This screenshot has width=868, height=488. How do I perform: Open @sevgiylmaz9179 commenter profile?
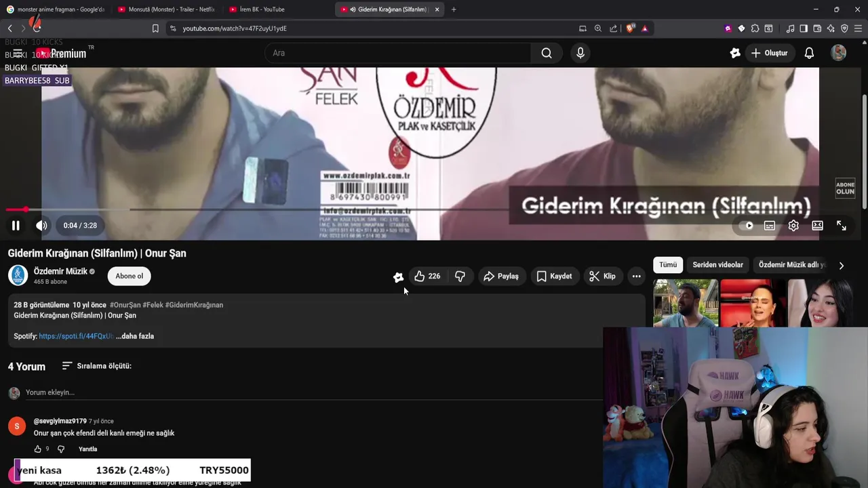60,421
